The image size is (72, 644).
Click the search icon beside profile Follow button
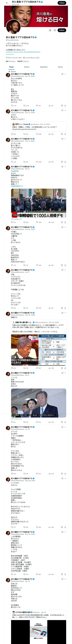tap(55, 30)
